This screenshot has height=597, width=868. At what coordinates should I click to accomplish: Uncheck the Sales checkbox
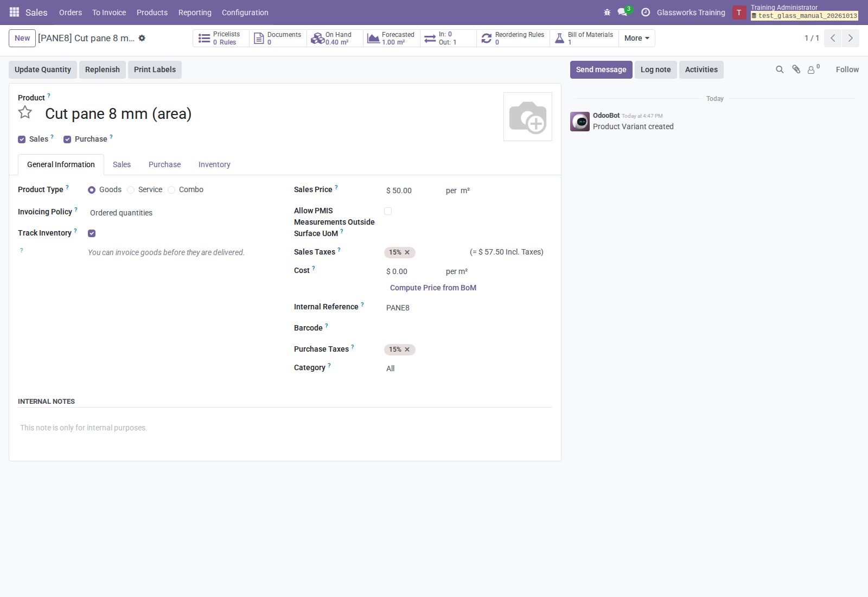[x=22, y=139]
